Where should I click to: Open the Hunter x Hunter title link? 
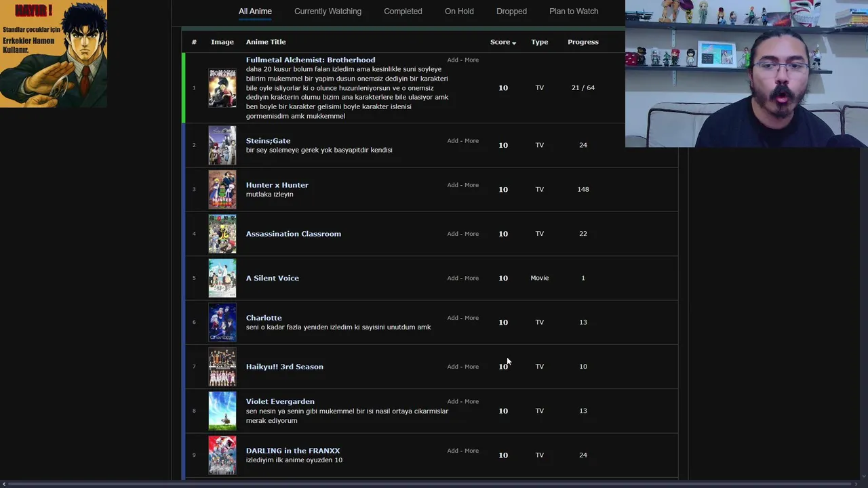click(277, 185)
